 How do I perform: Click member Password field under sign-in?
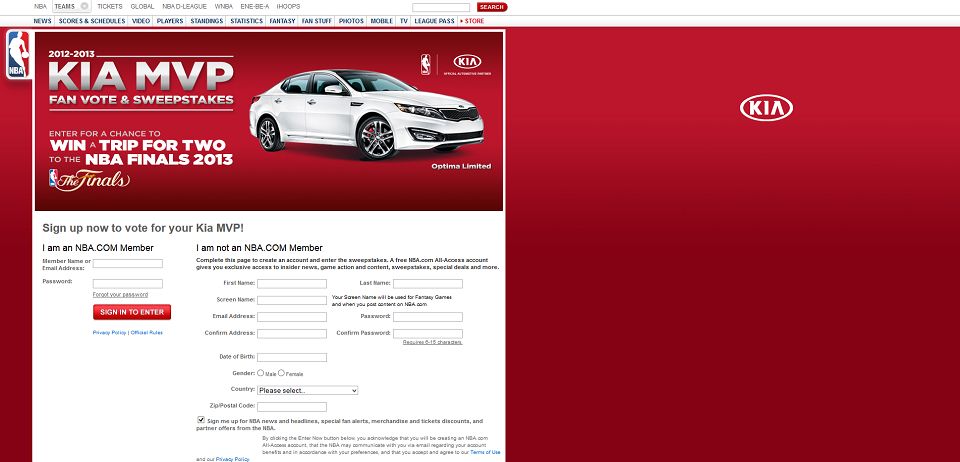(x=127, y=284)
